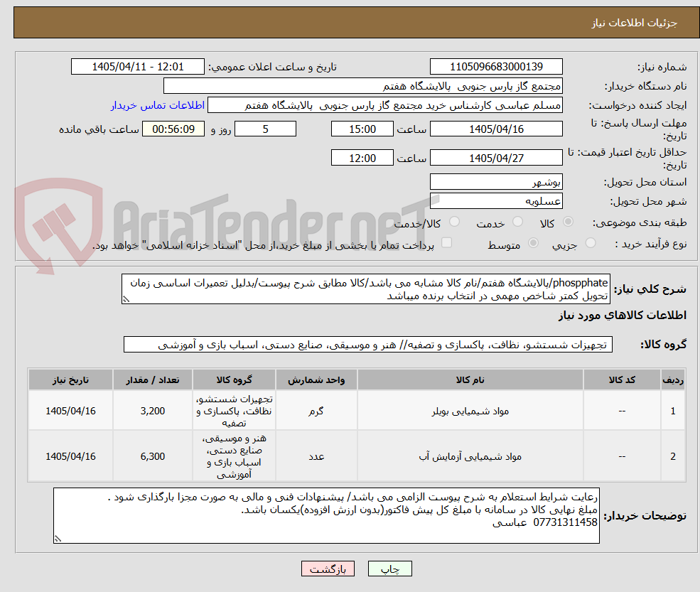Select the خدمت radio button
This screenshot has height=592, width=700.
517,222
